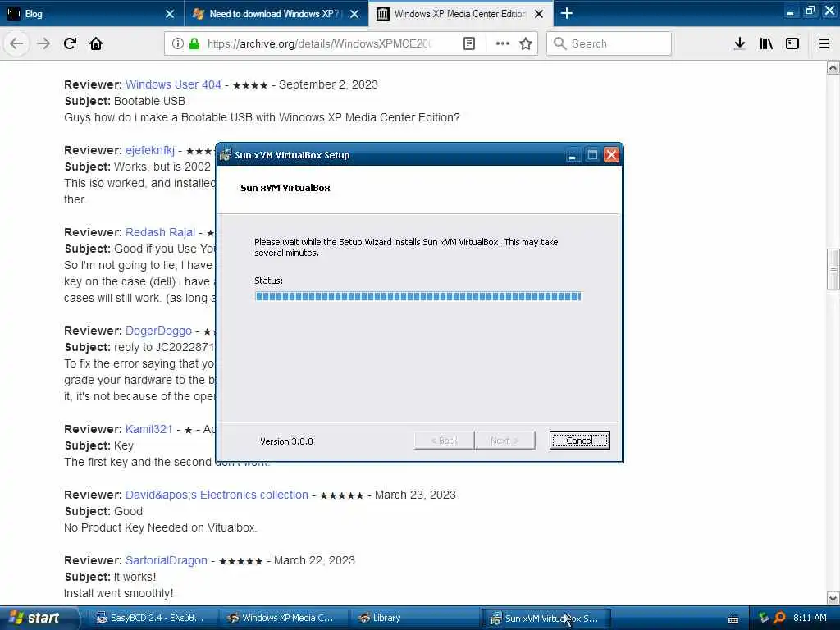Click the vertical scrollbar thumb
Screen dimensions: 840x630
(x=833, y=270)
